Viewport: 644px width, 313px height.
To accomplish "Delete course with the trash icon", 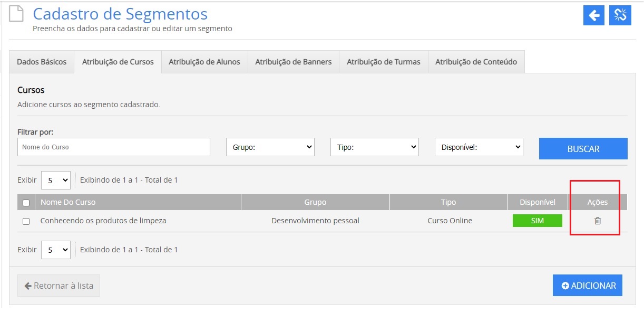I will tap(598, 221).
